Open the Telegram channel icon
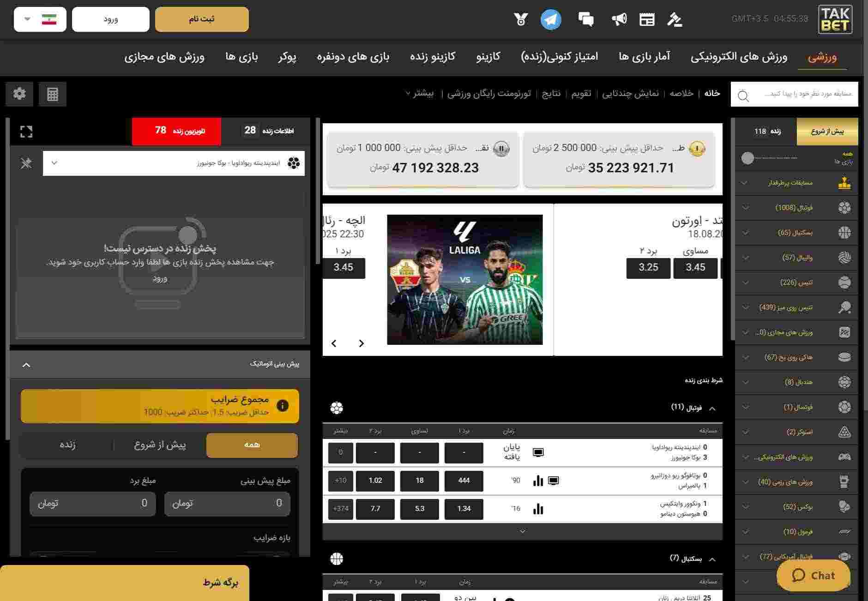 [551, 20]
